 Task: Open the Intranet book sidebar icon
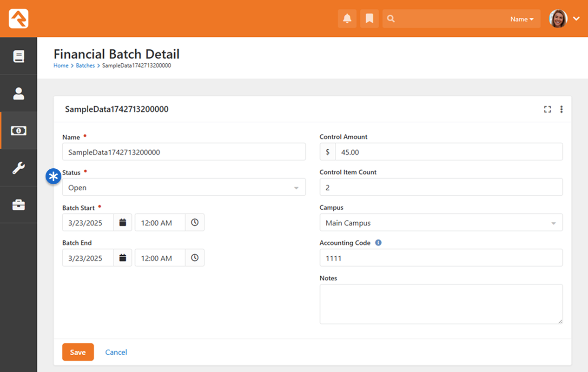19,56
